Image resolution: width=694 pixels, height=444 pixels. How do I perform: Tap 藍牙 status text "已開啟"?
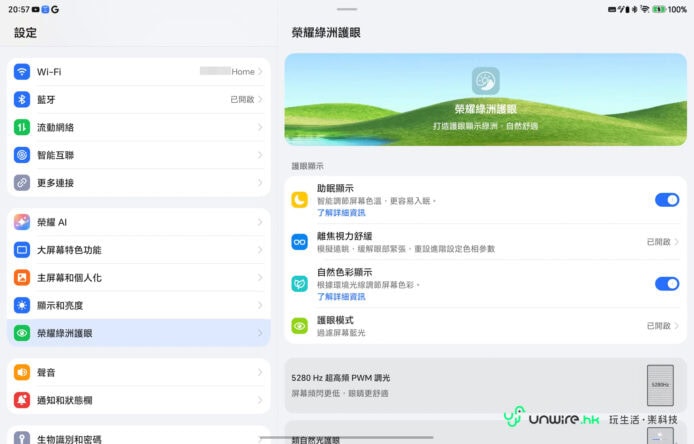[x=242, y=100]
